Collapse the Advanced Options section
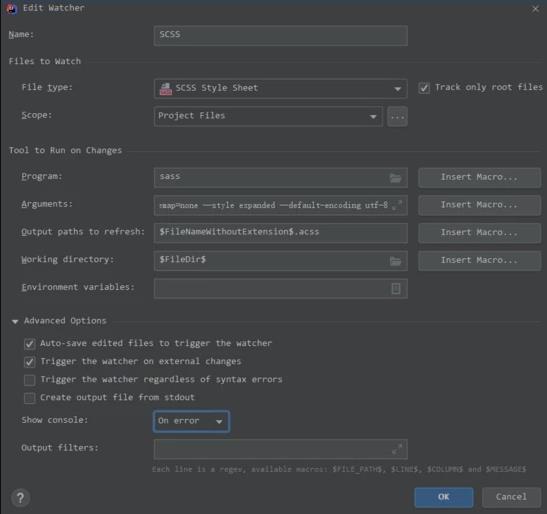547x514 pixels. pos(15,321)
